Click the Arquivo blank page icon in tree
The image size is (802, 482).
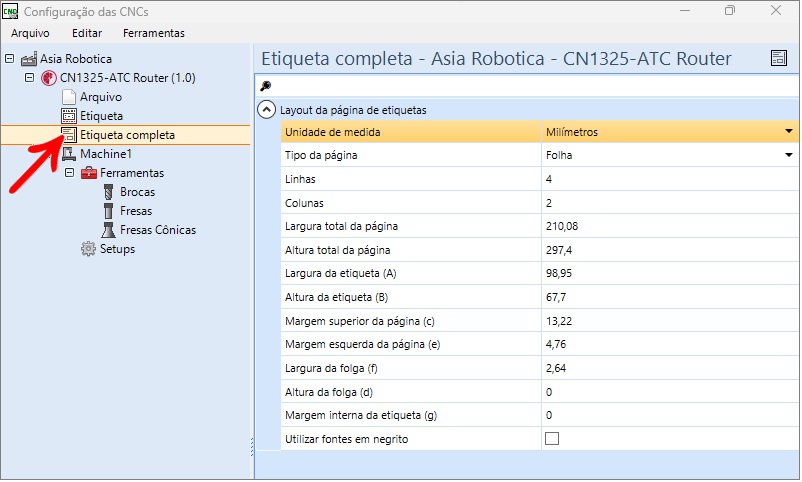tap(69, 97)
